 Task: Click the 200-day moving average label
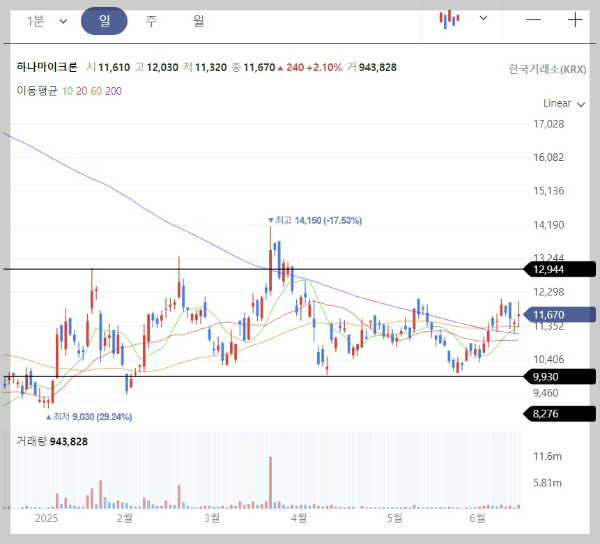tap(113, 91)
